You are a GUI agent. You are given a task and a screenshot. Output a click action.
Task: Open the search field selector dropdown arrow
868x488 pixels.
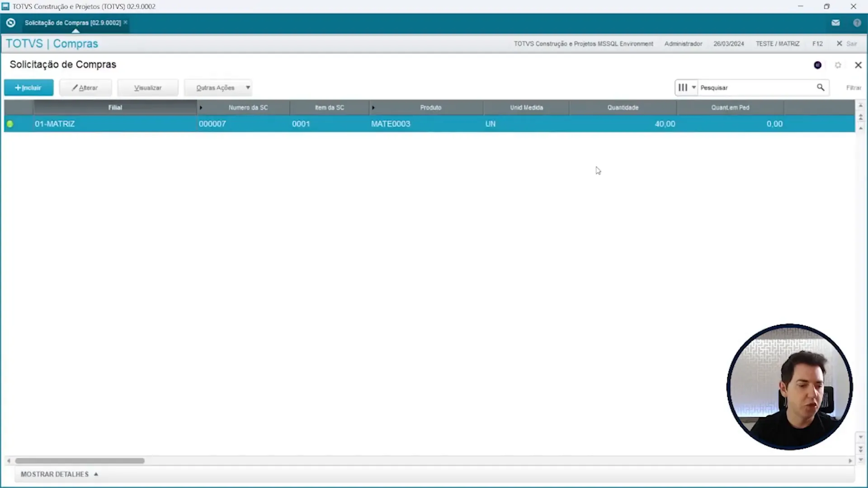693,87
